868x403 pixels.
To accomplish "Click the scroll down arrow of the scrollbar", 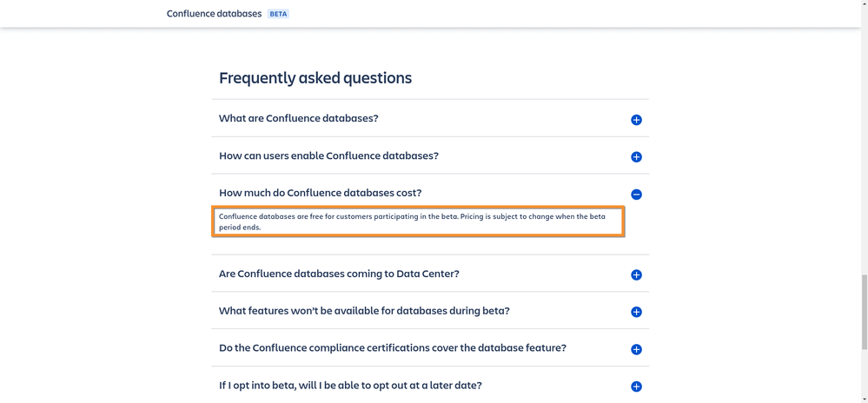I will tap(864, 399).
